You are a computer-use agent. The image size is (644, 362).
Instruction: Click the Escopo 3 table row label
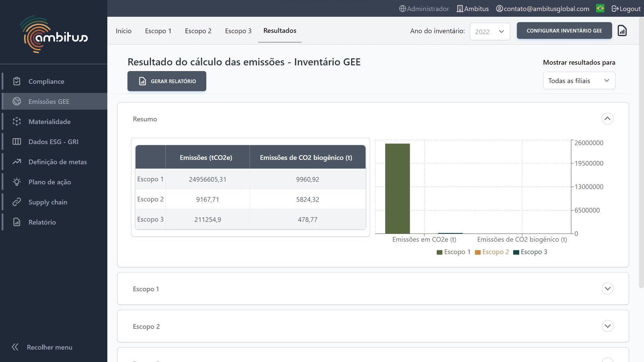coord(150,219)
